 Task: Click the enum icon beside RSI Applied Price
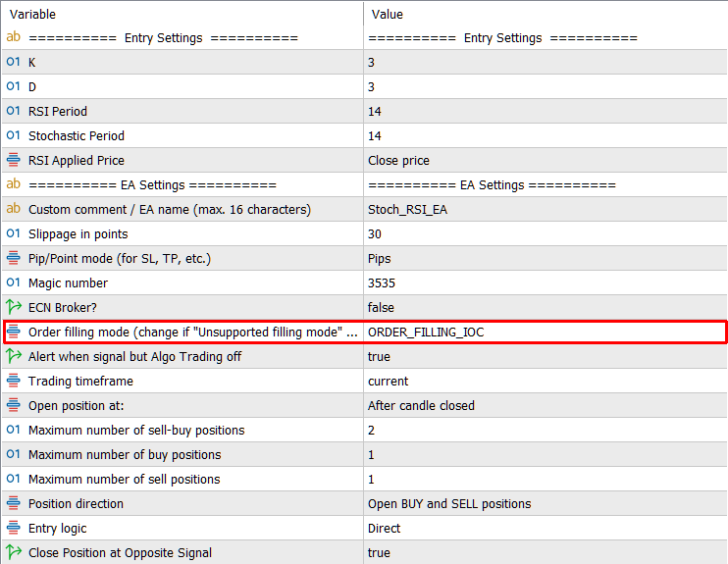tap(14, 160)
